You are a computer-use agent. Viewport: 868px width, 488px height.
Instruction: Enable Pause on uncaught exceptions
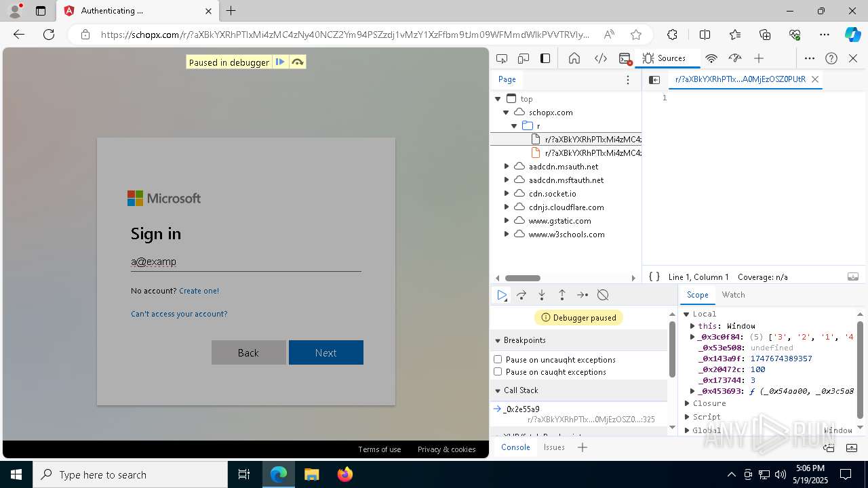[x=498, y=359]
